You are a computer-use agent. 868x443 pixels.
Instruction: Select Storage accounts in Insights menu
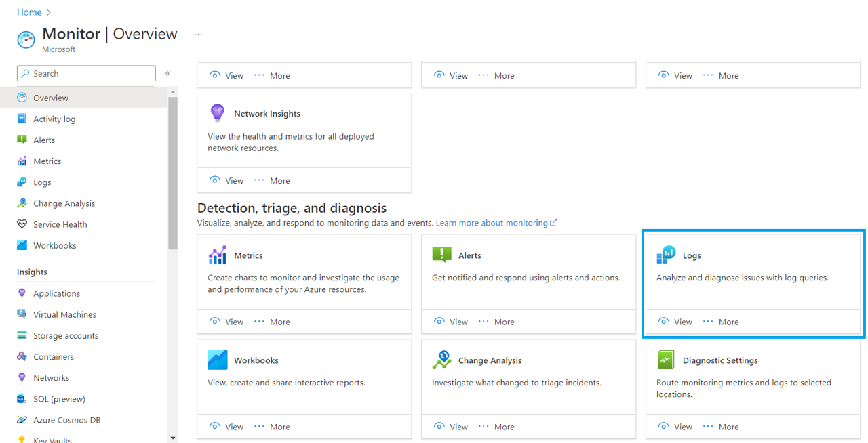(66, 335)
